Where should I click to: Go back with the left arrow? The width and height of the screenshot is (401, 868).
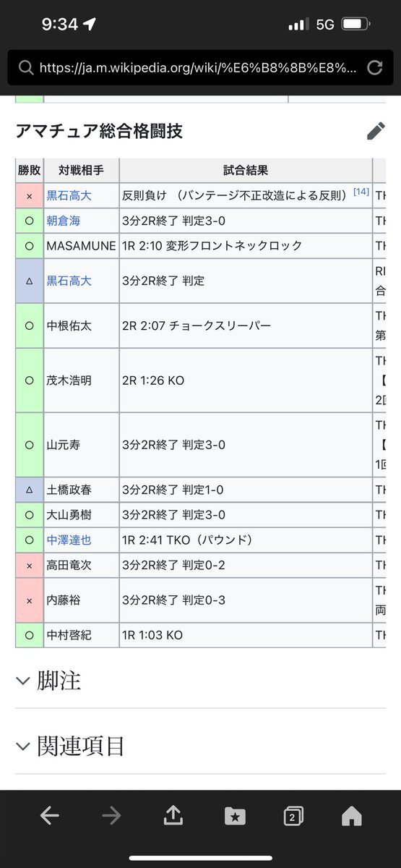pyautogui.click(x=49, y=817)
